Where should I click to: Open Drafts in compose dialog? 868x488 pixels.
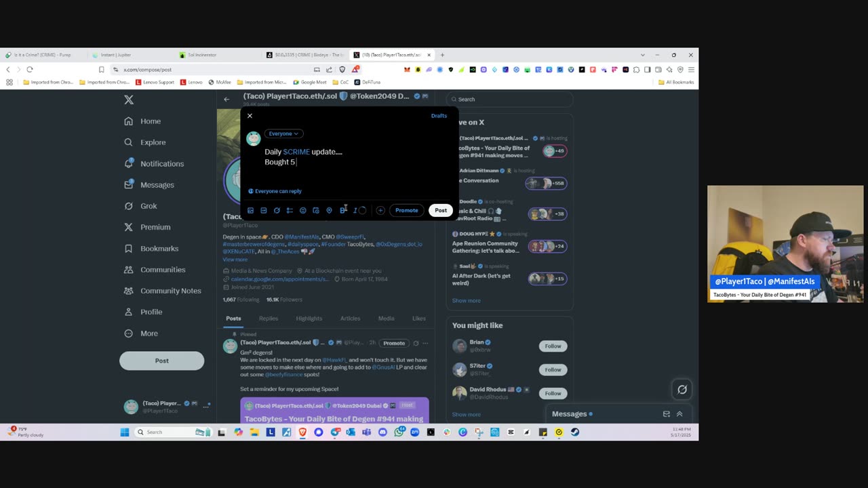[439, 116]
